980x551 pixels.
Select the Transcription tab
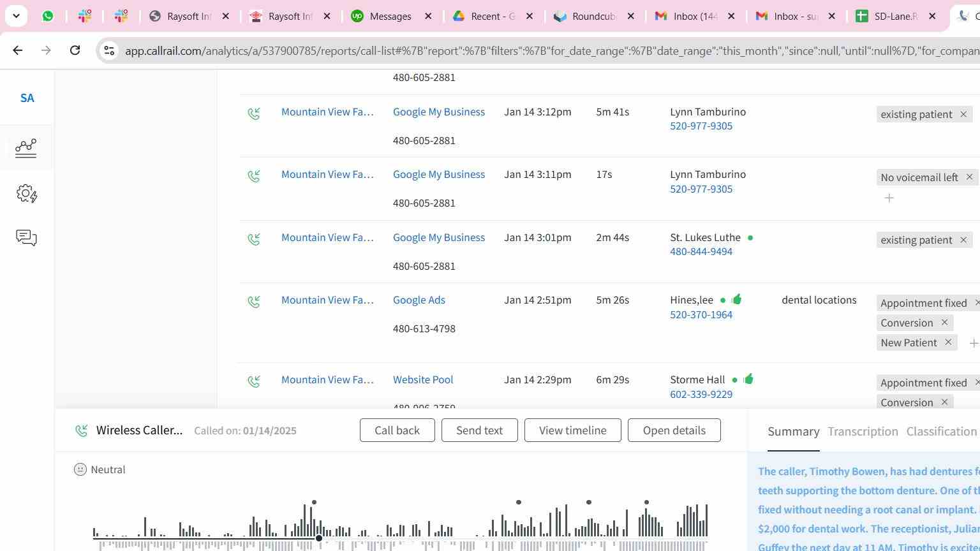(863, 432)
